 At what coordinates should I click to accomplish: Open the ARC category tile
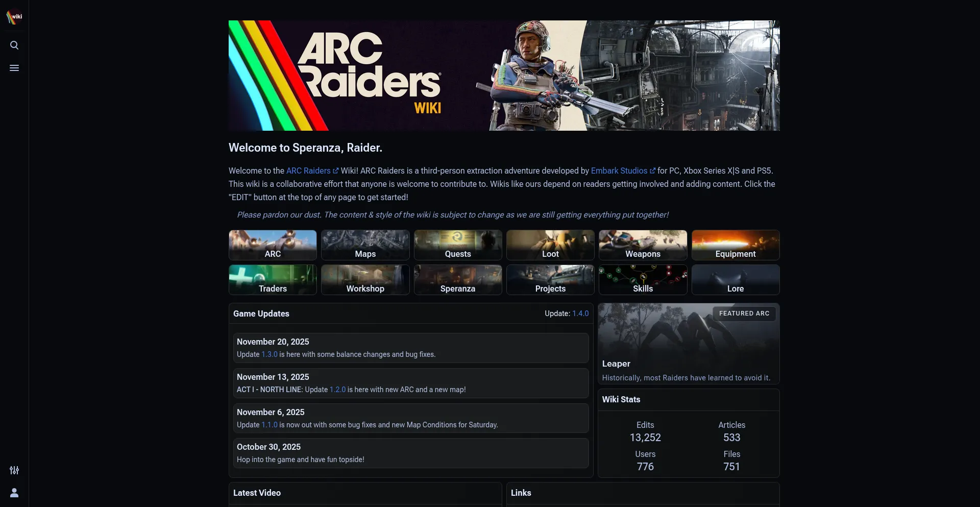(x=273, y=245)
